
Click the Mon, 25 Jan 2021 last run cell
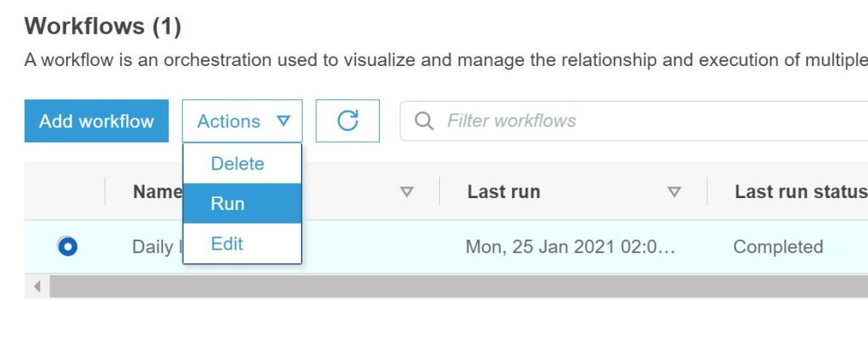pos(571,247)
